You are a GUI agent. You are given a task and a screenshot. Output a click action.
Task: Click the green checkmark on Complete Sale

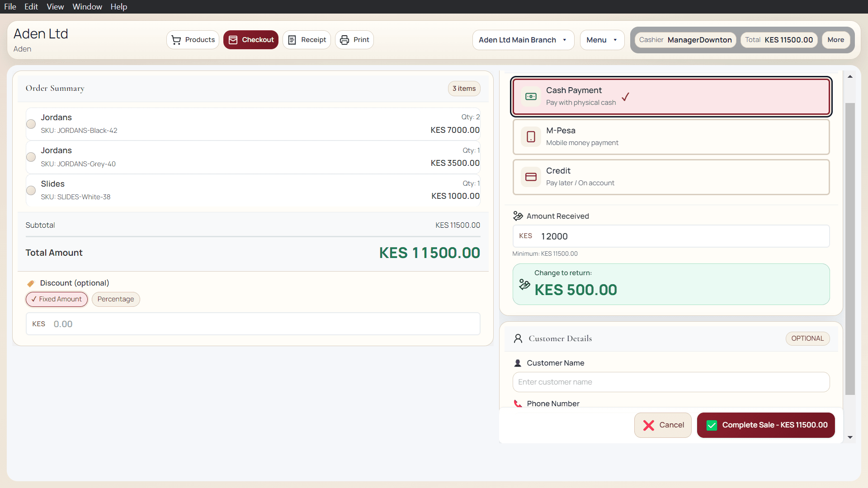click(712, 425)
